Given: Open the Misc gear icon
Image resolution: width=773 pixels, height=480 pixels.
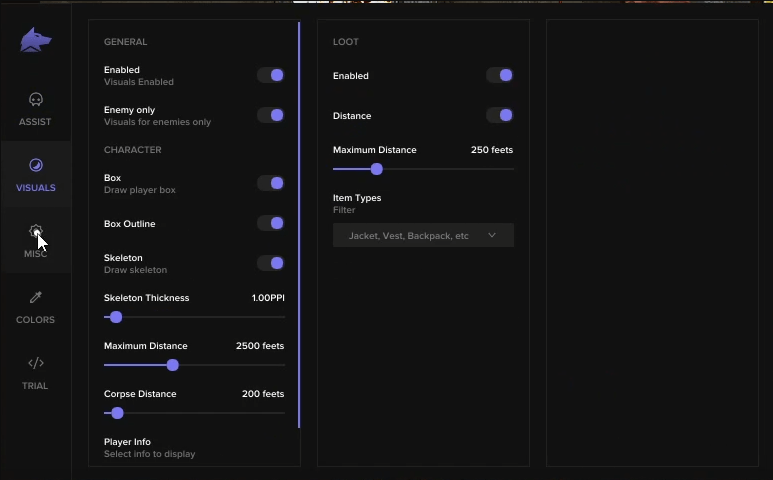Looking at the screenshot, I should coord(35,231).
